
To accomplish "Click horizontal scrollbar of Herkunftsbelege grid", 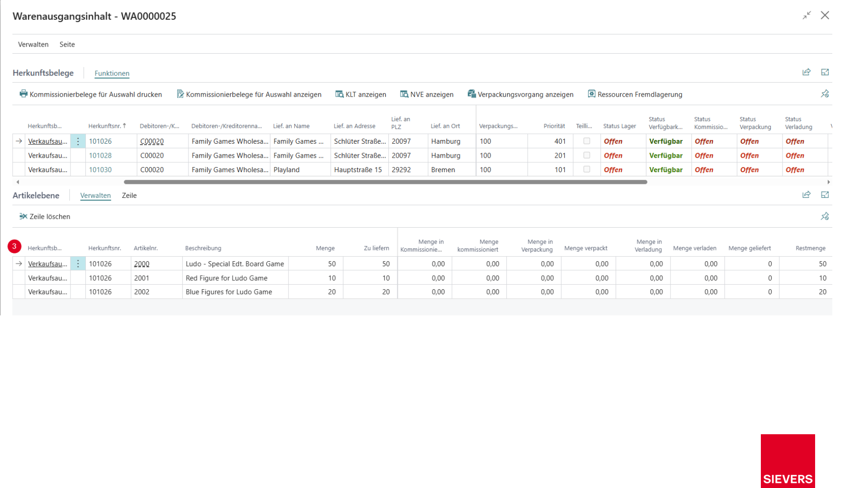I will click(385, 182).
